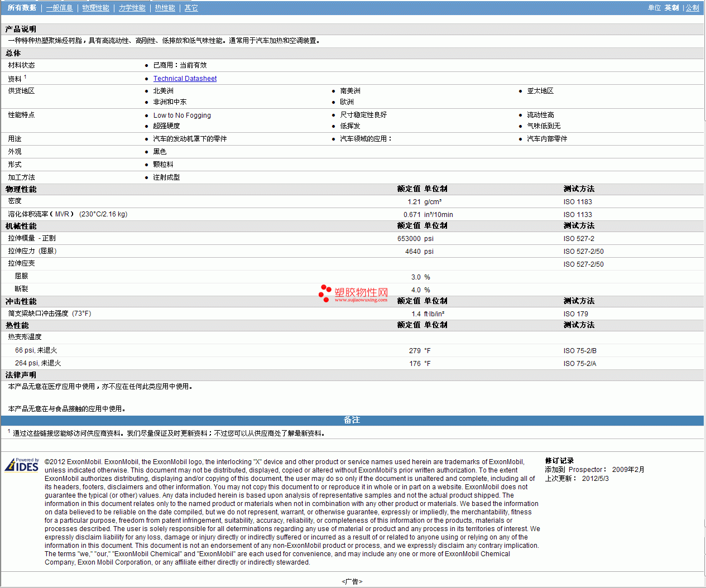
Task: Click the Low to No Fogging feature
Action: click(182, 115)
